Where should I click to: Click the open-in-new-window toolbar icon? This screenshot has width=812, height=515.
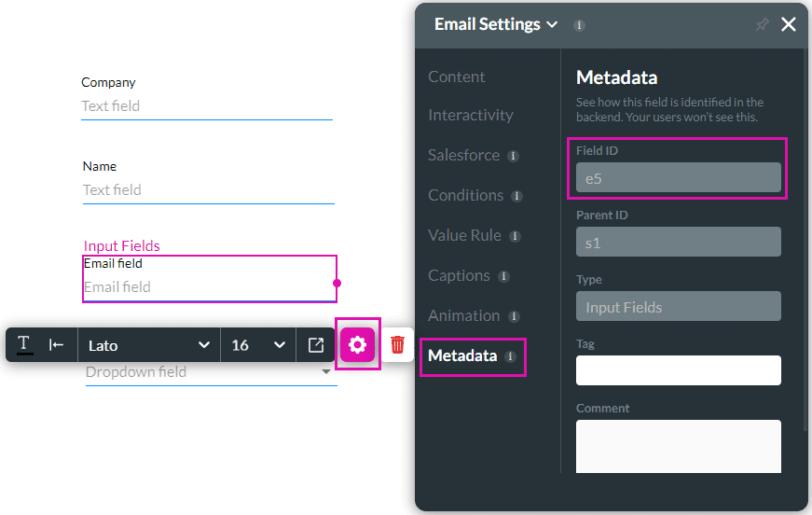point(316,345)
